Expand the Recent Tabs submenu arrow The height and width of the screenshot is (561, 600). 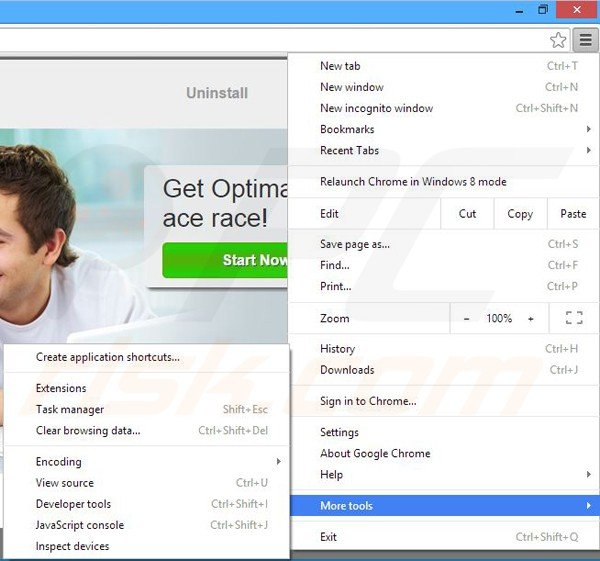coord(589,150)
